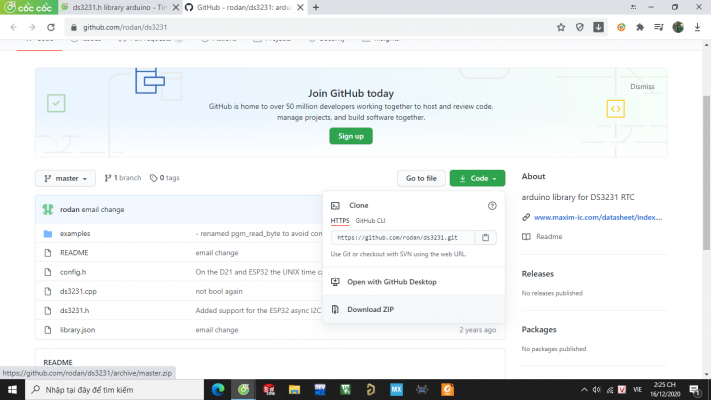Click the clone URL text field

click(x=403, y=237)
